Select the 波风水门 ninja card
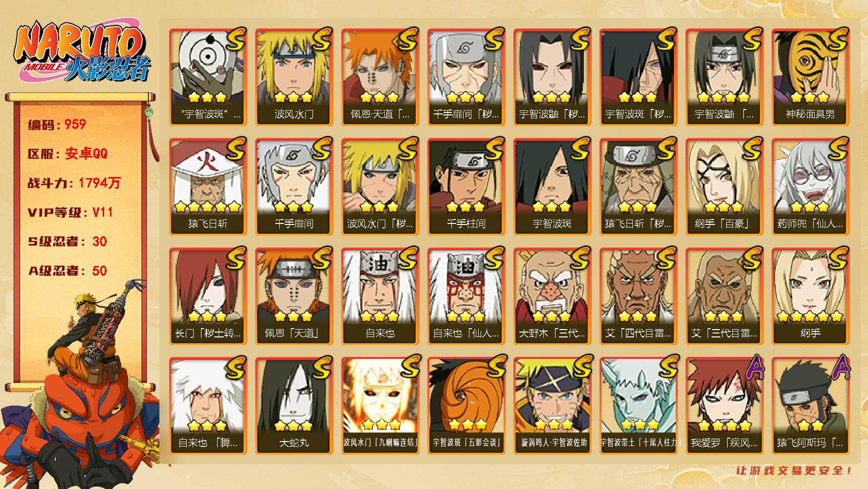 click(x=294, y=77)
